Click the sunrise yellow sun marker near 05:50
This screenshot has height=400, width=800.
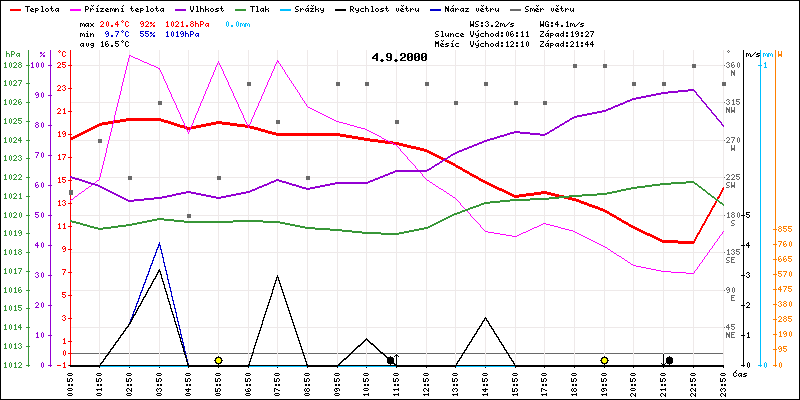(x=218, y=360)
